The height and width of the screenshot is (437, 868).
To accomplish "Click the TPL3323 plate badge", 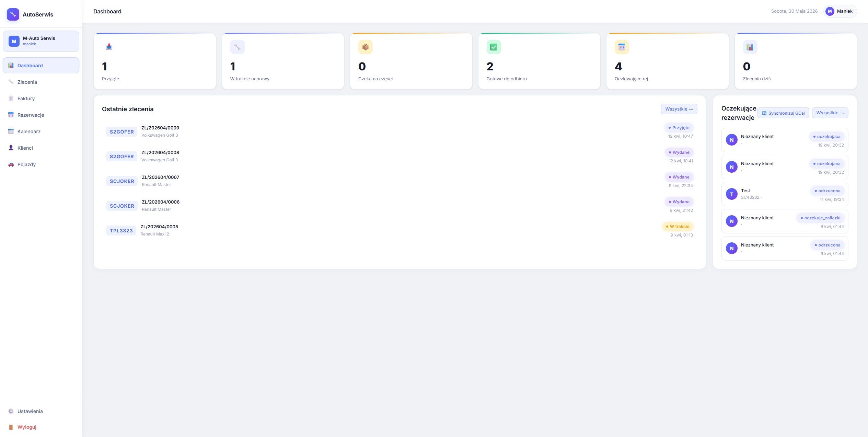I will pyautogui.click(x=121, y=231).
